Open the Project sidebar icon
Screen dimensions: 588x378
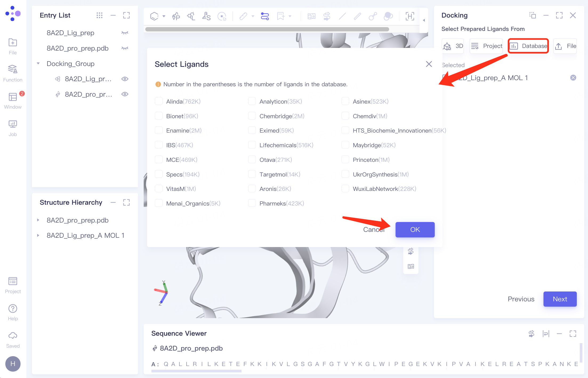(13, 282)
